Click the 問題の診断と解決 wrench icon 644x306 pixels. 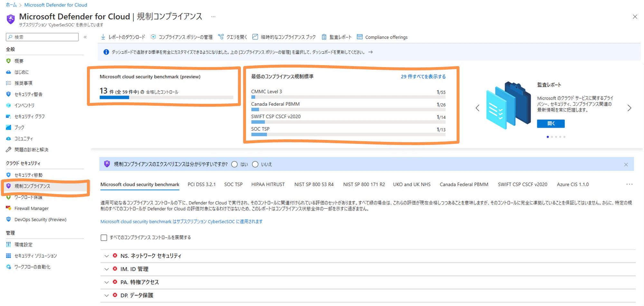pyautogui.click(x=9, y=150)
